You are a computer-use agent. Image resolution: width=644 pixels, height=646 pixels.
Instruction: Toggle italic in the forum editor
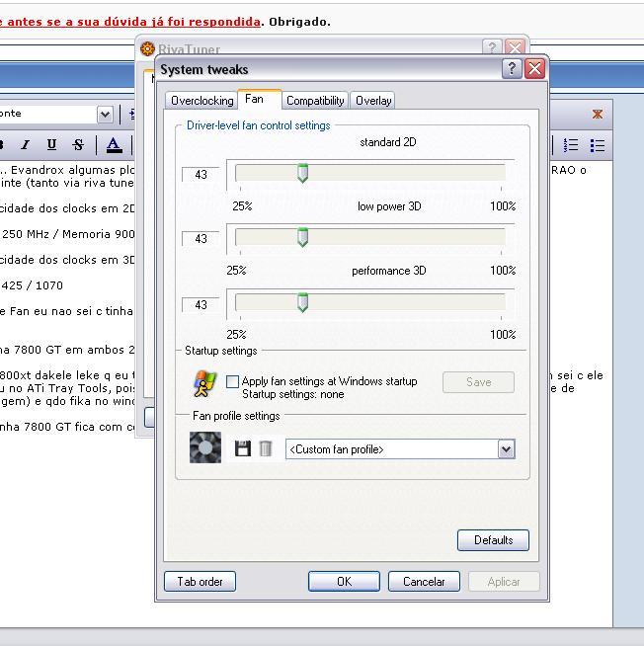(x=26, y=144)
